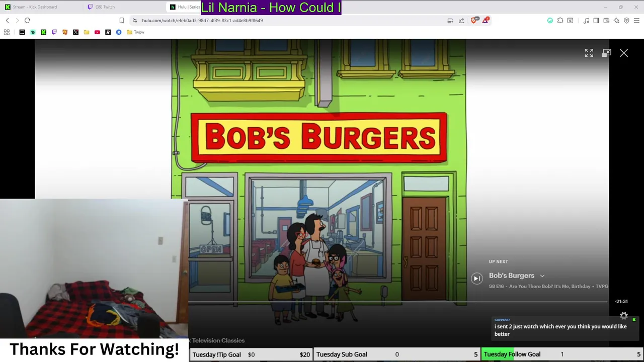Click the -21:31 remaining time
The image size is (644, 362).
(621, 301)
